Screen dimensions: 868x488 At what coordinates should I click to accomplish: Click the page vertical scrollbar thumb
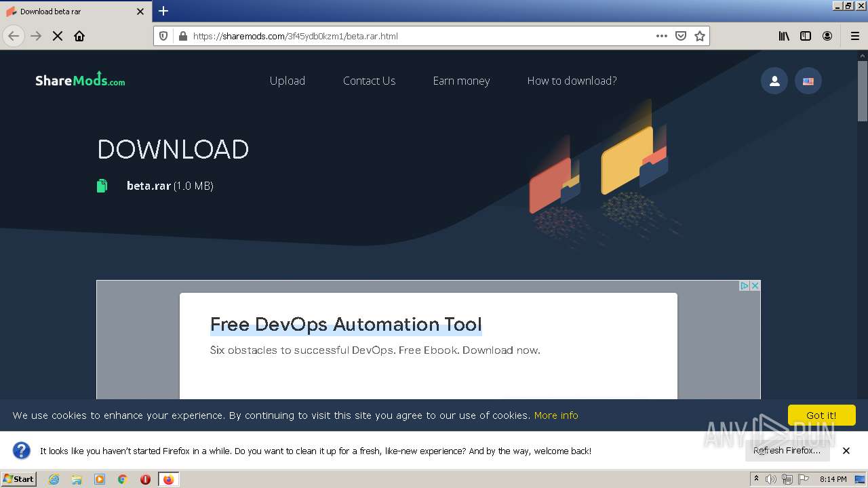coord(863,91)
